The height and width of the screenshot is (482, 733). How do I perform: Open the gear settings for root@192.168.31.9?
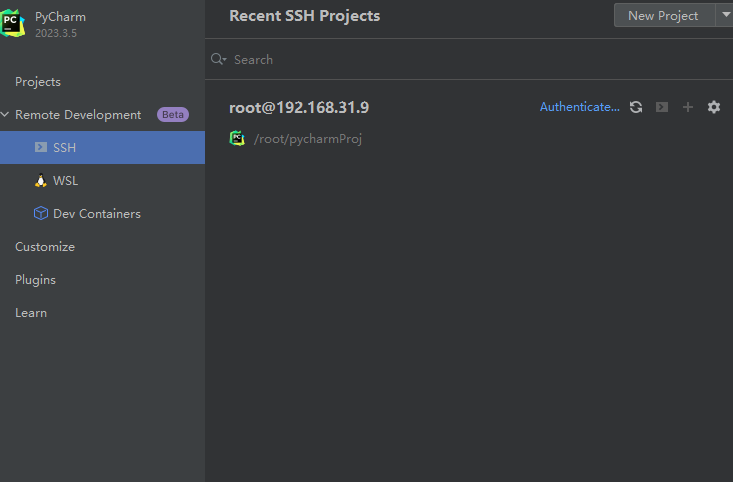[713, 107]
